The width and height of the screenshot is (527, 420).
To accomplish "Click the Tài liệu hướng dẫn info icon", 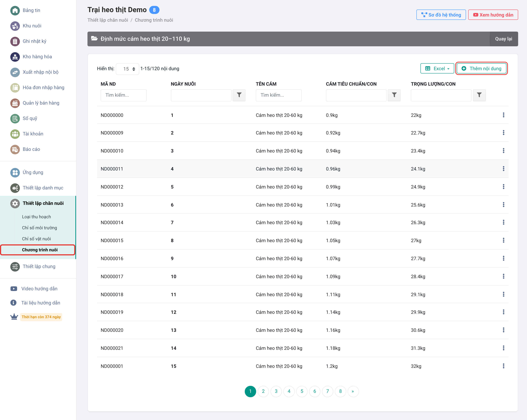I will pos(13,303).
